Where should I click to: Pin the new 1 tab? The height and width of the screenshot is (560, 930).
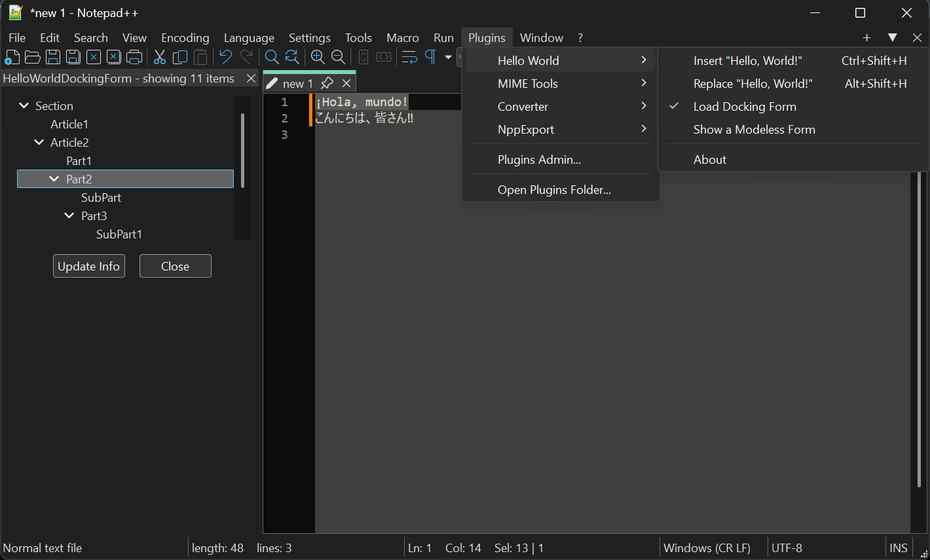pyautogui.click(x=327, y=83)
